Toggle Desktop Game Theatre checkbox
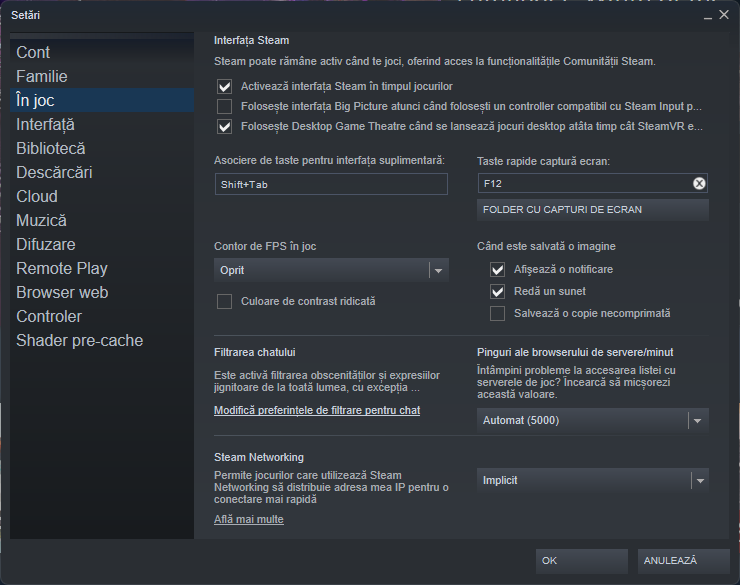This screenshot has height=585, width=740. coord(225,126)
